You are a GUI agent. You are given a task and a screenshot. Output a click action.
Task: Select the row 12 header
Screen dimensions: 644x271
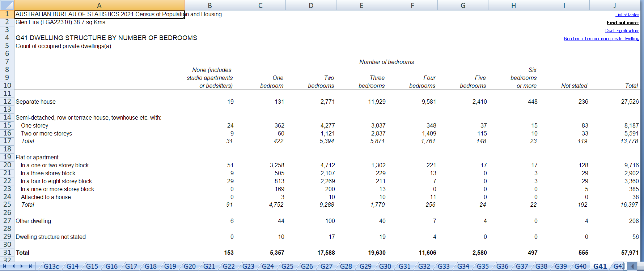(x=7, y=102)
